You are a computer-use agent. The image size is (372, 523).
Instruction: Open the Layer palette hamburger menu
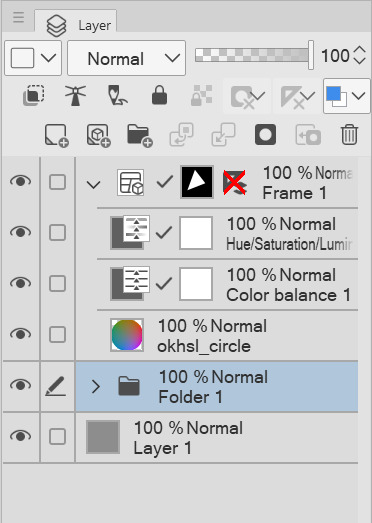coord(18,17)
